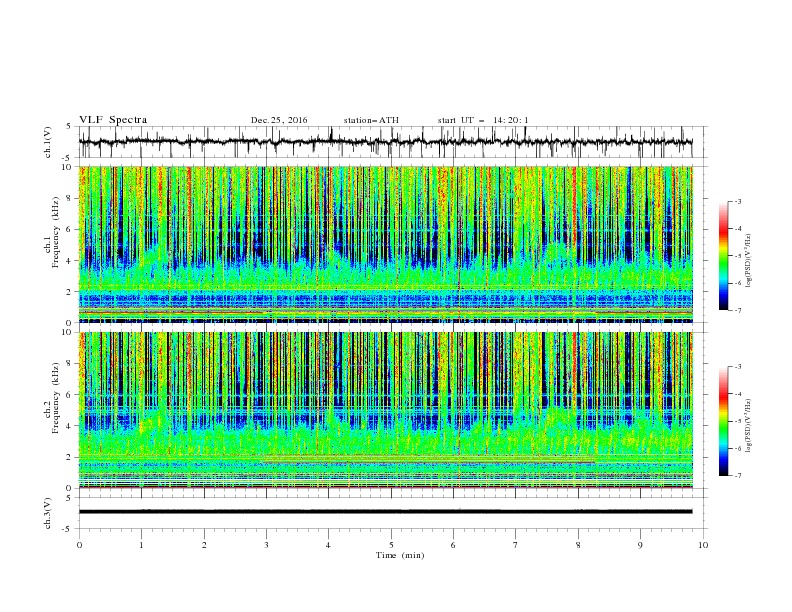
Task: Click time axis tick label "7"
Action: 516,545
